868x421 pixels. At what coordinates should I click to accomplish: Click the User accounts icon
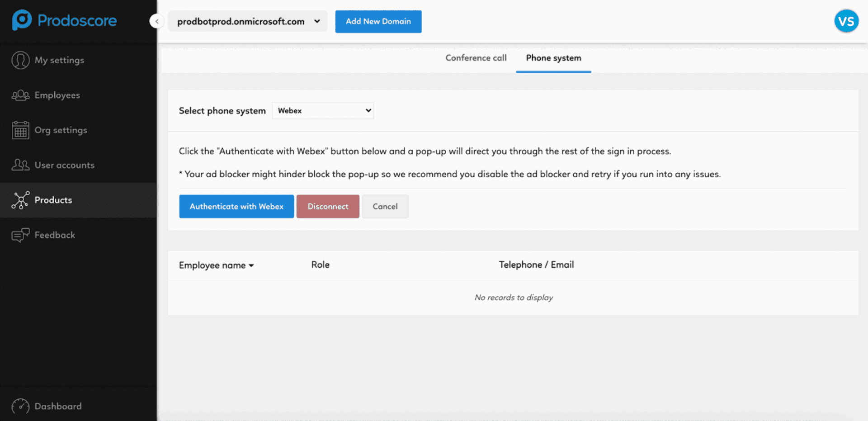(x=20, y=165)
